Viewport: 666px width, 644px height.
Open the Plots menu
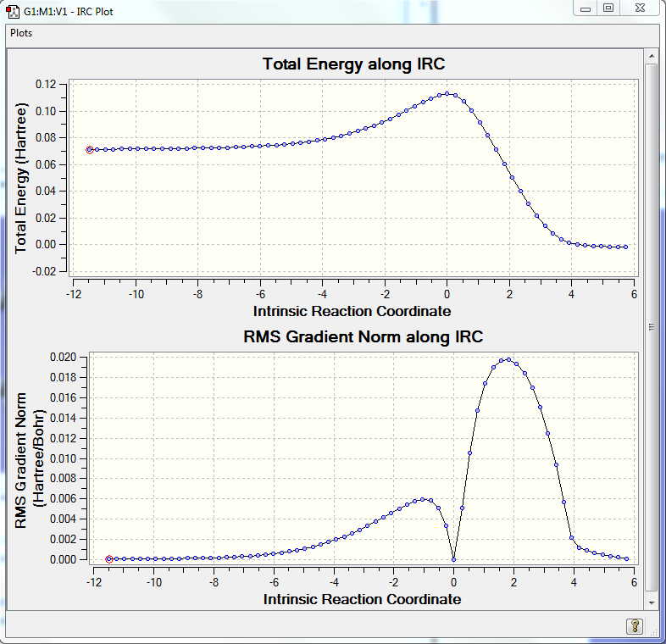pos(21,33)
